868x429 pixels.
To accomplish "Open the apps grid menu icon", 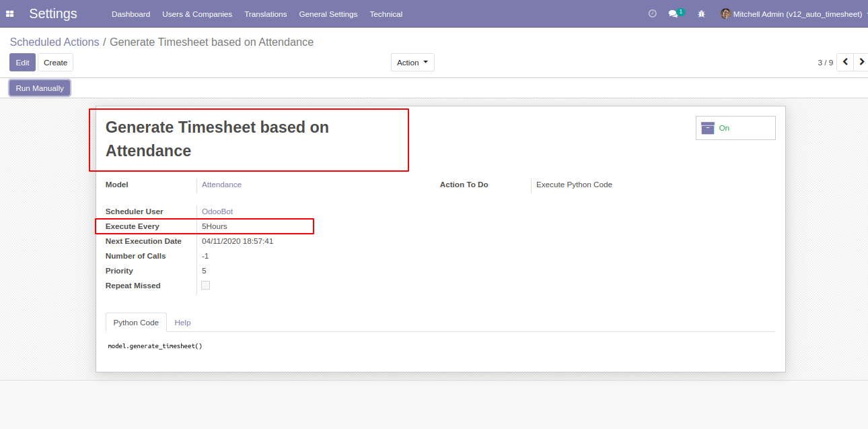I will (x=9, y=13).
